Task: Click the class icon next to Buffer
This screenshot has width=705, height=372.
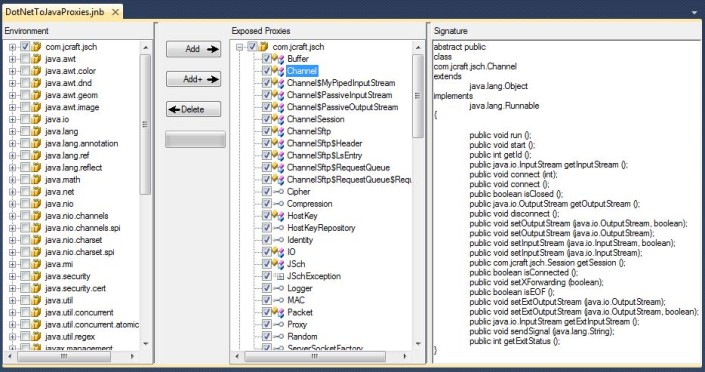Action: pos(279,59)
